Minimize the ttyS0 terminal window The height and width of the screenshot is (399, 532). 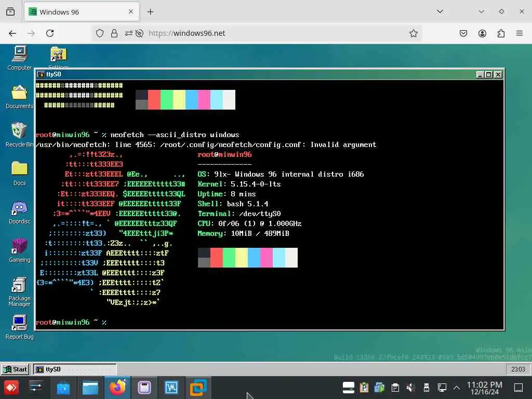(480, 74)
